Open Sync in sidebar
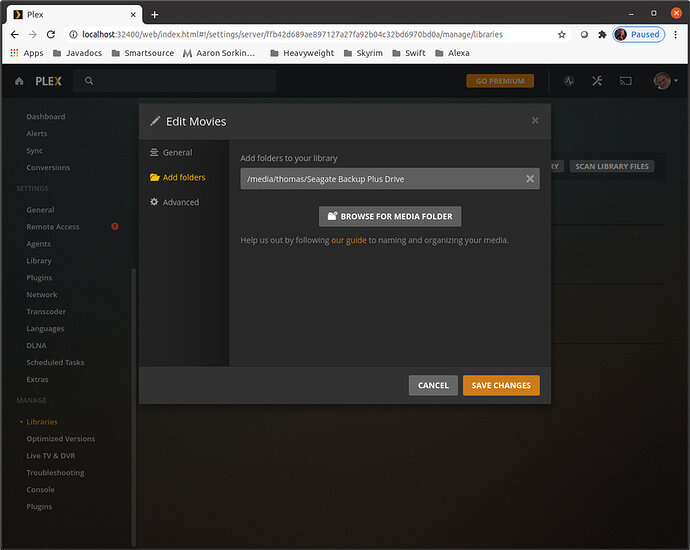 click(34, 150)
